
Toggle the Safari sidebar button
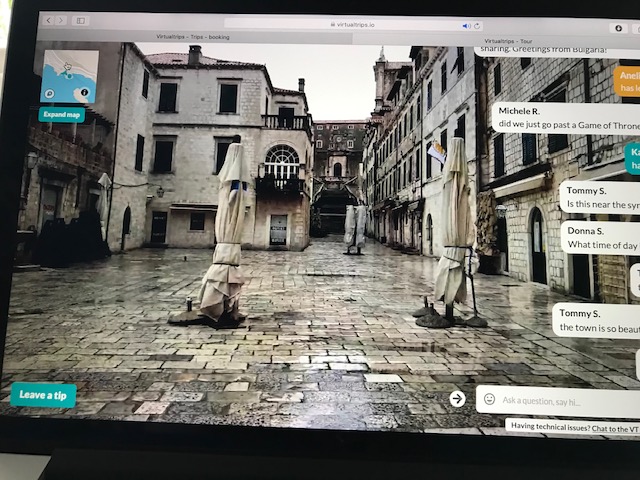(81, 20)
